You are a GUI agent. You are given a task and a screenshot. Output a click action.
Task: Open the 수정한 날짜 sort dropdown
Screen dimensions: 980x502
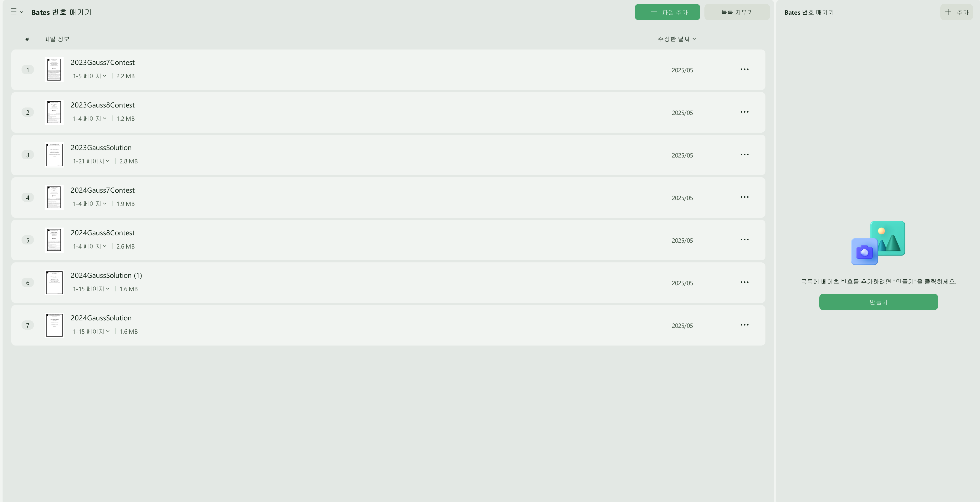tap(677, 39)
